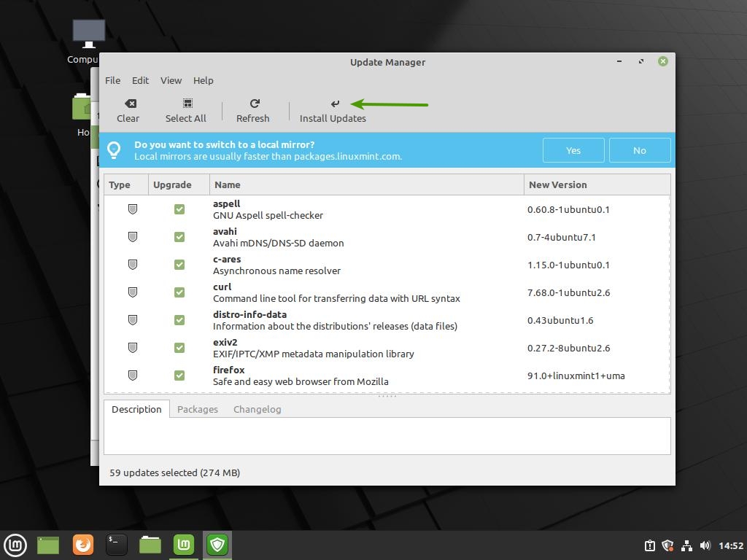Sort list by New Version column header
This screenshot has height=560, width=747.
(x=558, y=184)
